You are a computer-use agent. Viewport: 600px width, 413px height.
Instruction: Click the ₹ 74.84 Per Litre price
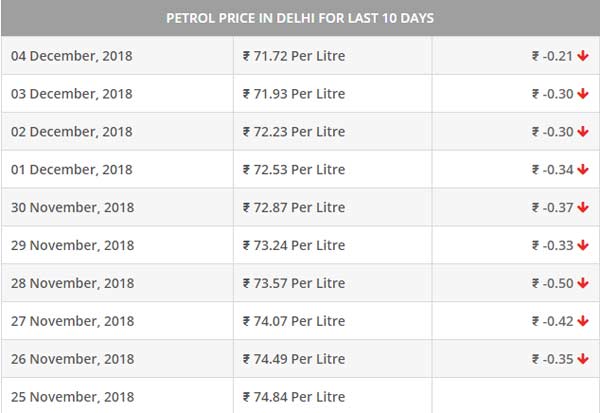[293, 397]
